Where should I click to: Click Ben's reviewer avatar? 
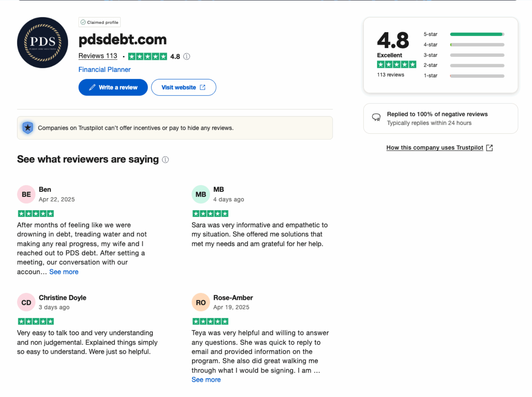(x=26, y=194)
